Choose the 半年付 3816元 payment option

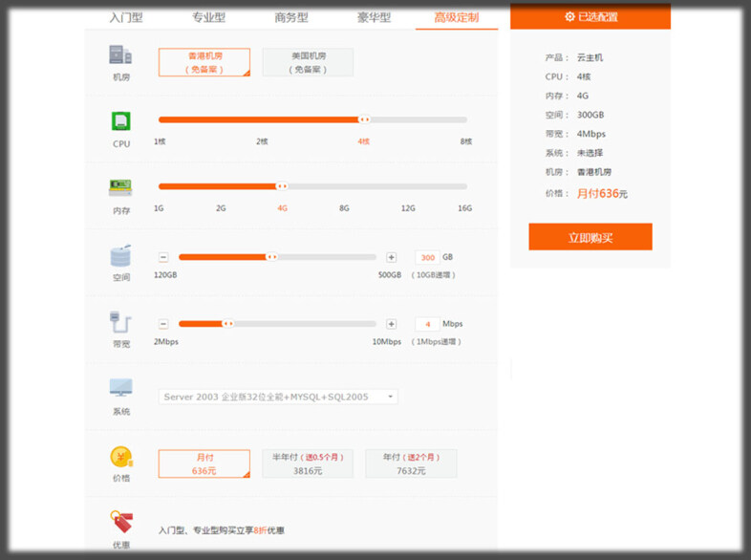[x=308, y=463]
